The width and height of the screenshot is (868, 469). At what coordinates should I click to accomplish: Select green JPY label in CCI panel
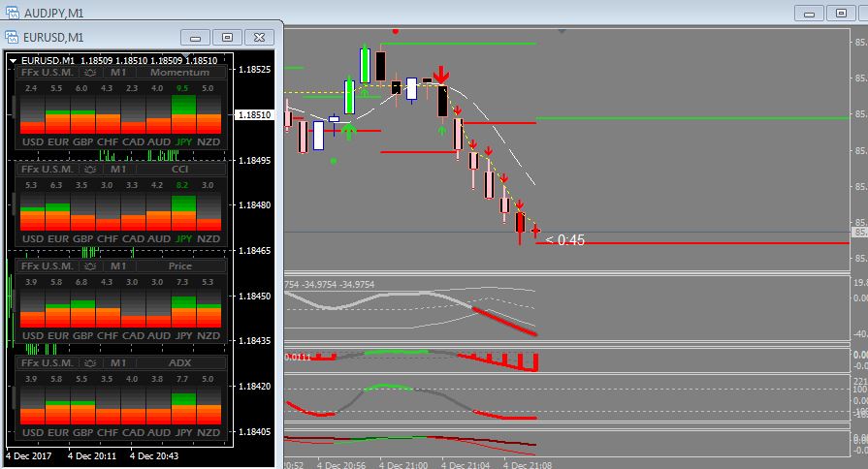[x=184, y=239]
